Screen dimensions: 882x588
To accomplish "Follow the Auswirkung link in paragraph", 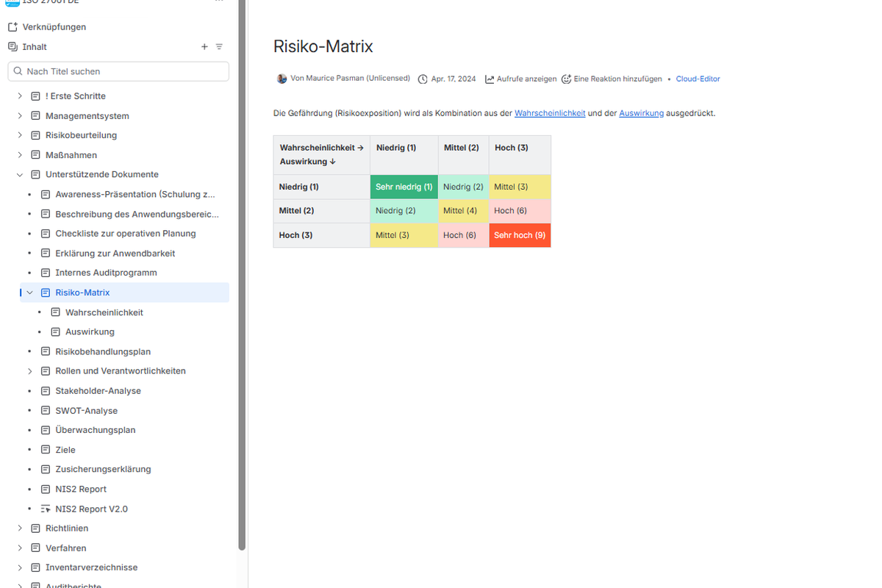I will pos(642,113).
